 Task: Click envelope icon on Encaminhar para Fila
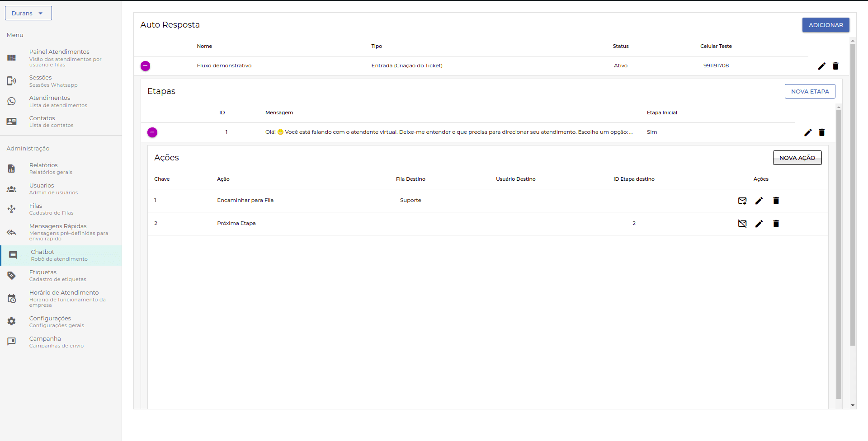point(742,201)
